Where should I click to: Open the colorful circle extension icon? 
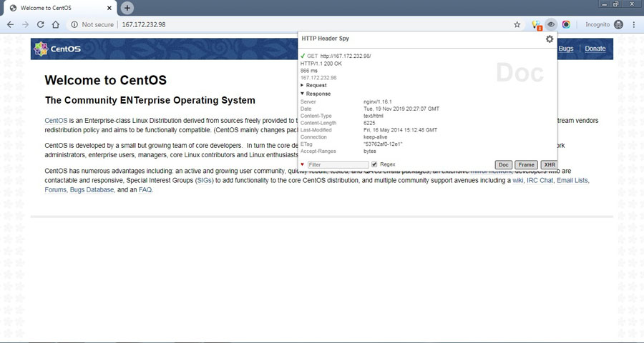(x=566, y=24)
